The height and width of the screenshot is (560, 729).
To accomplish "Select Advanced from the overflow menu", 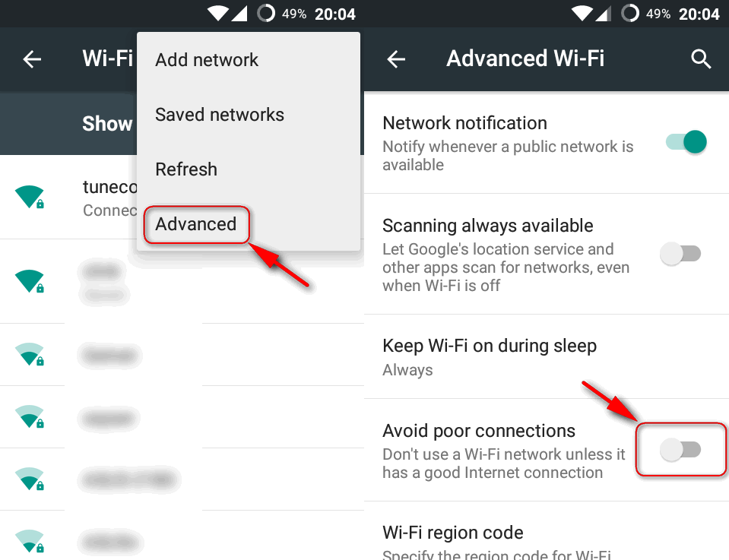I will [195, 224].
